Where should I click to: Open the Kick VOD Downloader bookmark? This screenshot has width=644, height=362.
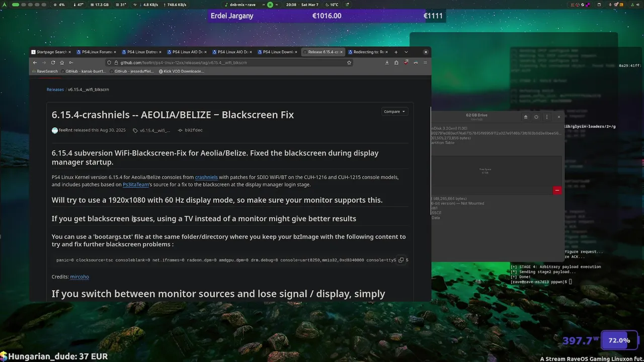(x=181, y=71)
